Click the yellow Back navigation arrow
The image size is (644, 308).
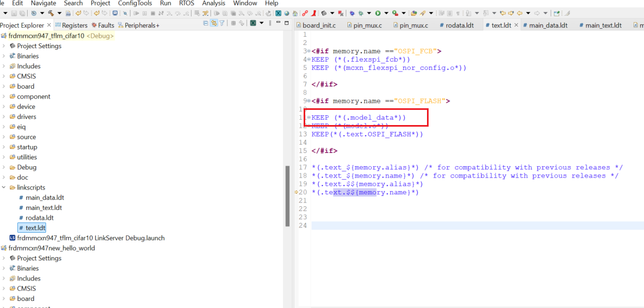tap(520, 13)
